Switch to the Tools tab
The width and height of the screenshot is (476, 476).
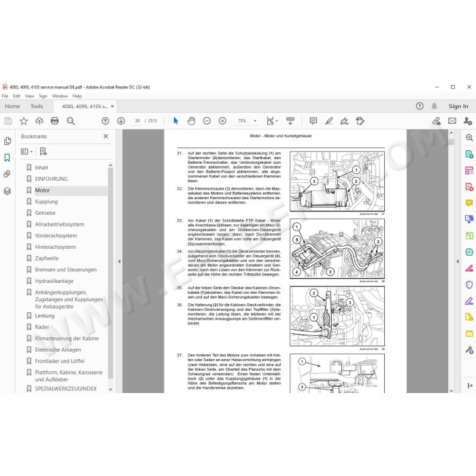(37, 106)
